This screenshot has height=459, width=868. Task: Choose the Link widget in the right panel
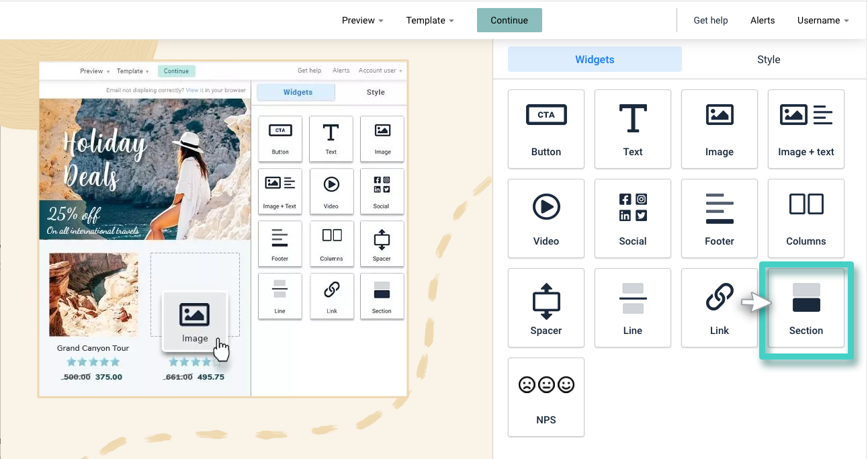click(x=720, y=308)
